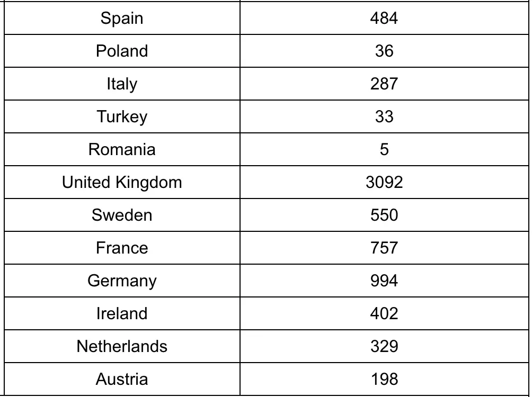This screenshot has height=397, width=532.
Task: Select the cell showing 550
Action: [384, 215]
